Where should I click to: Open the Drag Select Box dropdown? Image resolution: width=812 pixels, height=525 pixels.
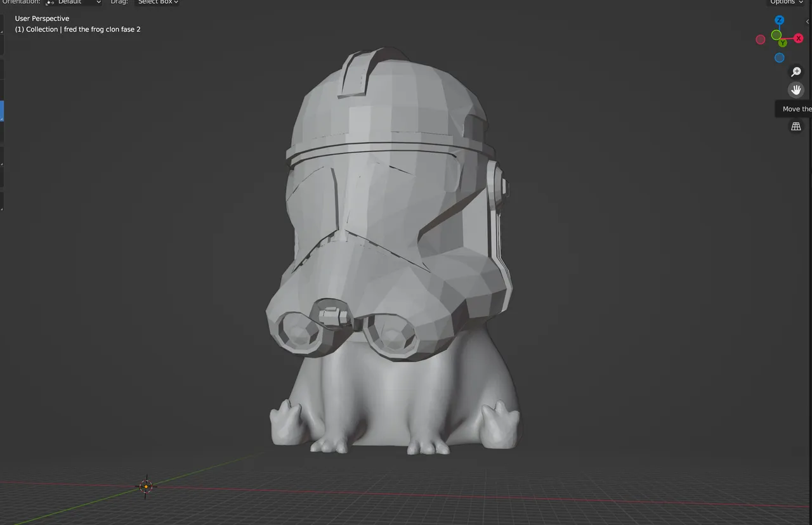tap(157, 3)
